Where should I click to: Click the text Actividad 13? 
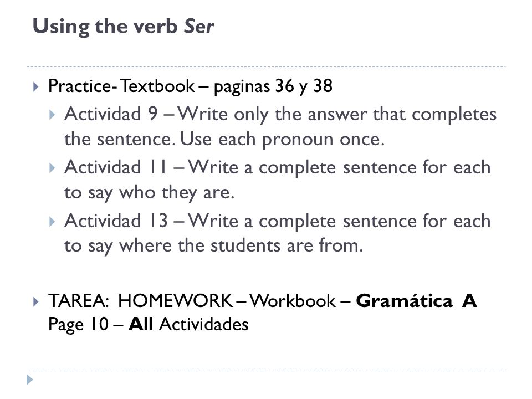tap(116, 221)
